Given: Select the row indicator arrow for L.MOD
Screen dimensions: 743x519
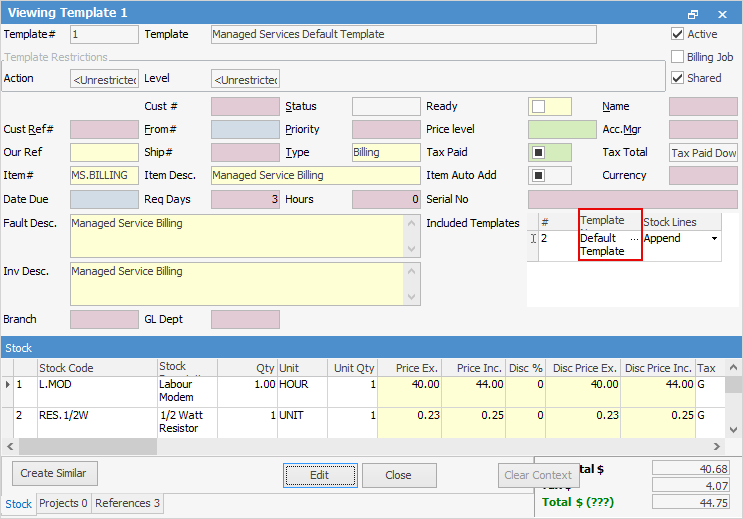Looking at the screenshot, I should [x=8, y=384].
